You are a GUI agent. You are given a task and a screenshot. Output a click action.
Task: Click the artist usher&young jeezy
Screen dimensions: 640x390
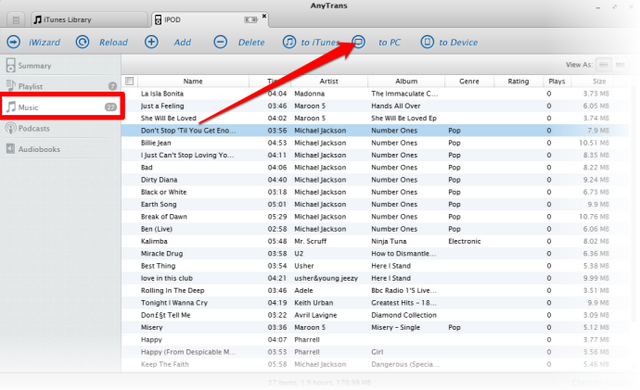pyautogui.click(x=326, y=278)
